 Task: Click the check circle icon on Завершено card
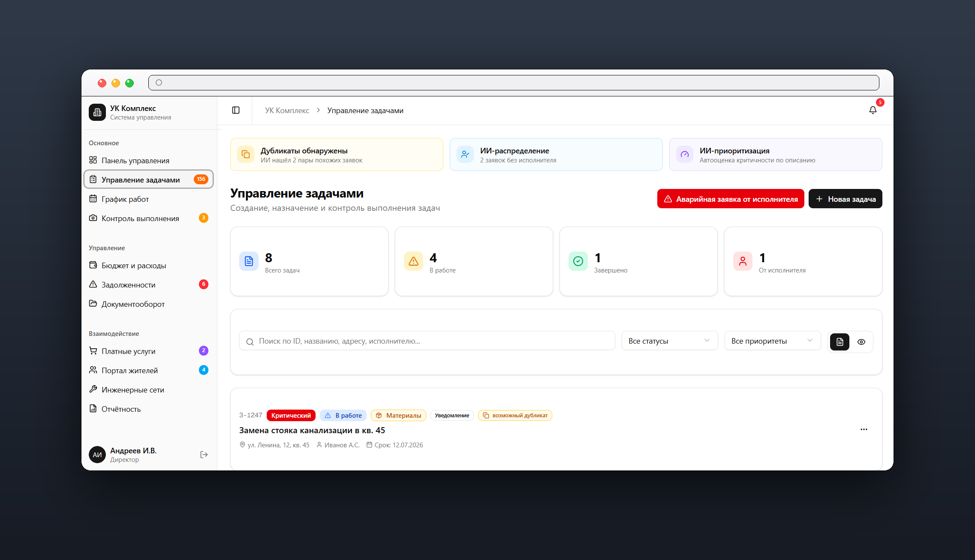578,261
